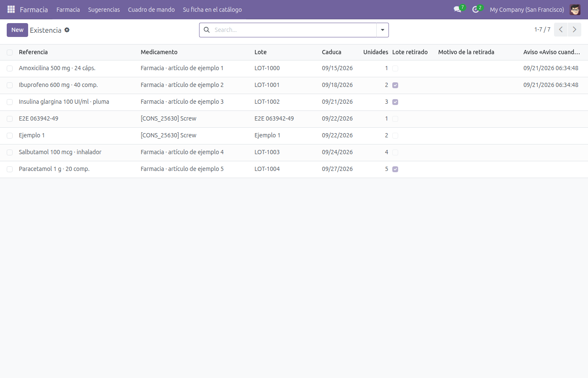This screenshot has height=378, width=588.
Task: Open the activities clock icon
Action: (475, 9)
